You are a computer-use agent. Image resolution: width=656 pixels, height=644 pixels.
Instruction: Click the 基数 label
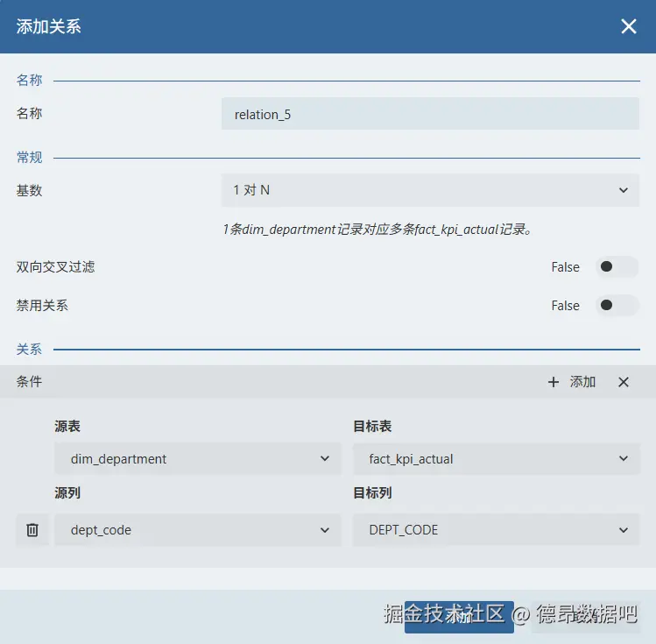pos(29,190)
